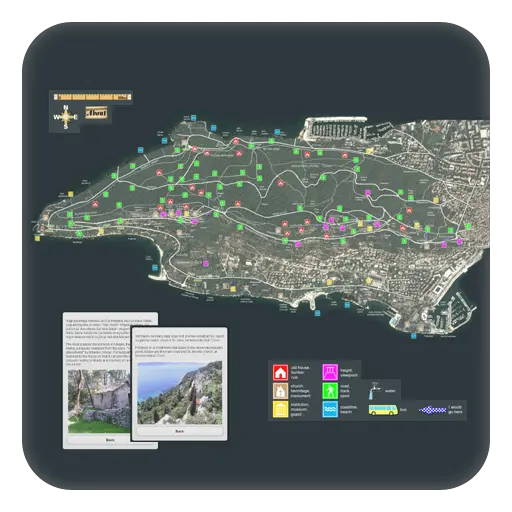Open the coastal cliff photo in front popup
Image resolution: width=512 pixels, height=512 pixels.
pos(179,393)
